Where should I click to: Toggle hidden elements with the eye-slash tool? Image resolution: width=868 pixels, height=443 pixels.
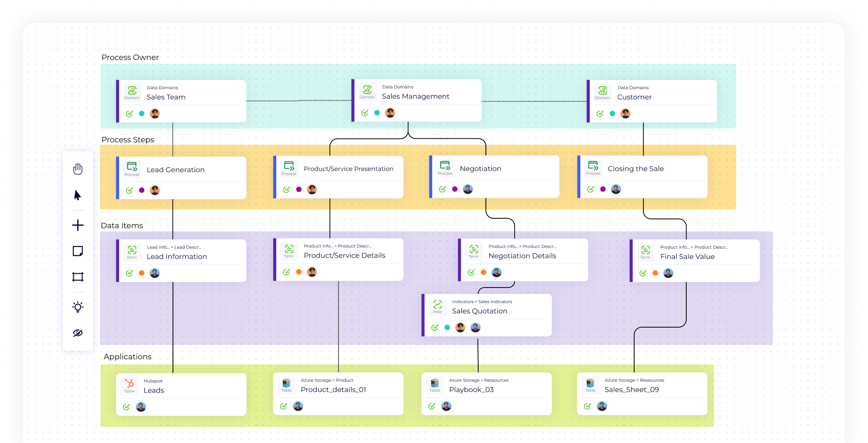77,333
